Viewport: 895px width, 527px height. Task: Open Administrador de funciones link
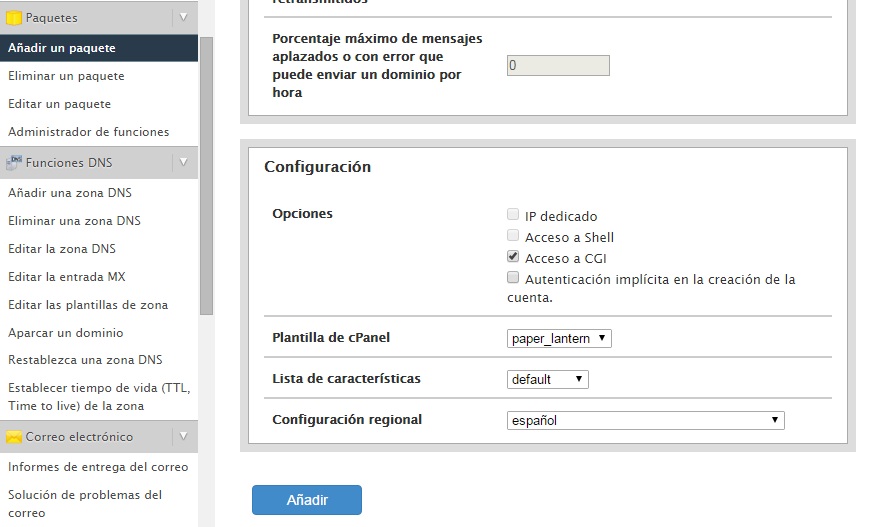88,132
